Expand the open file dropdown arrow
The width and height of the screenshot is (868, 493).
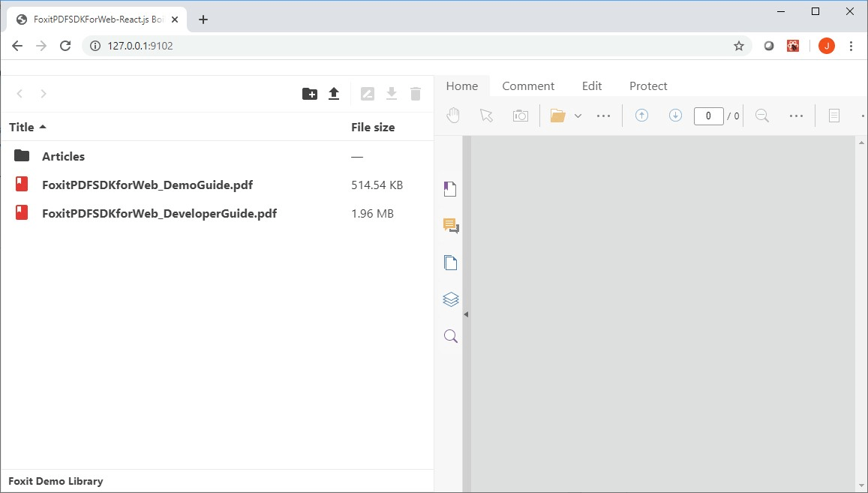578,116
